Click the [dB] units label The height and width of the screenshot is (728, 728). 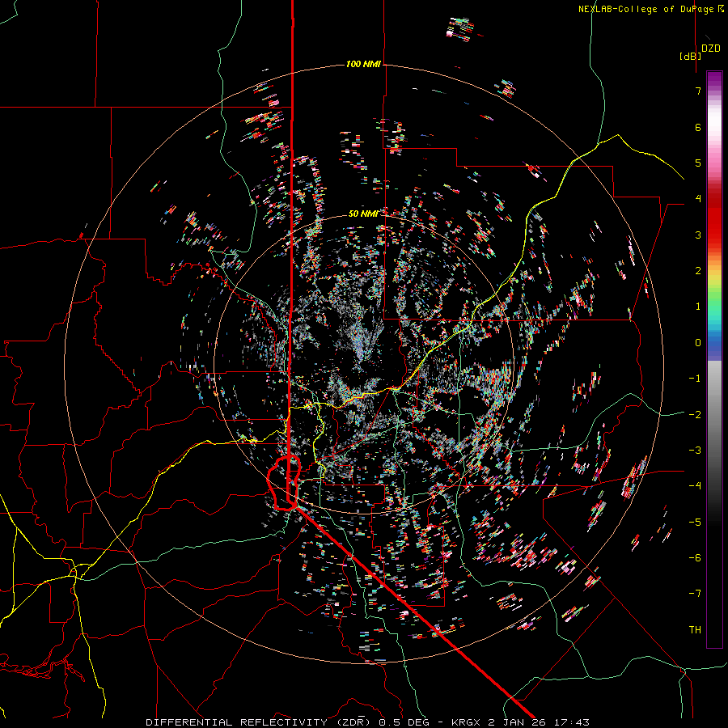690,56
